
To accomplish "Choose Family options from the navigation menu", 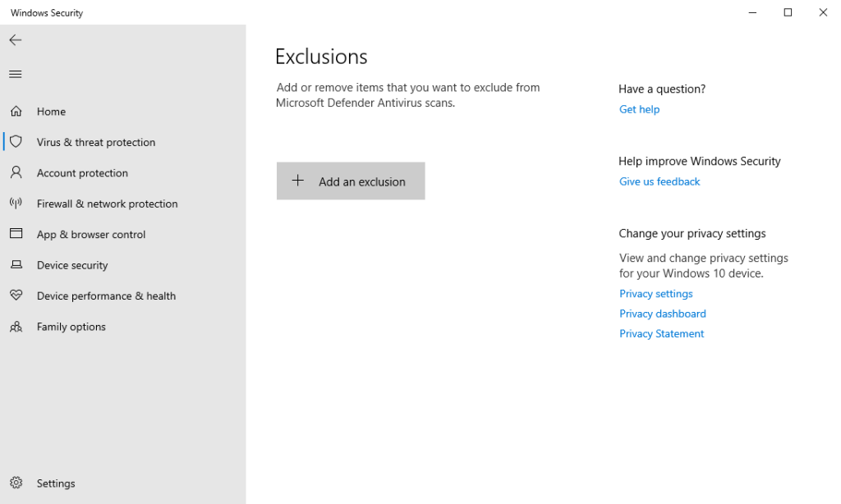I will 71,326.
